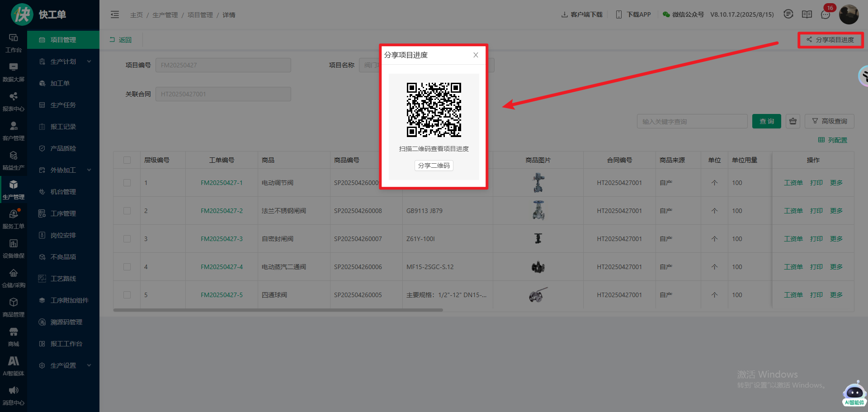This screenshot has width=868, height=412.
Task: Select the checkbox for row FM20250427-2
Action: pyautogui.click(x=127, y=211)
